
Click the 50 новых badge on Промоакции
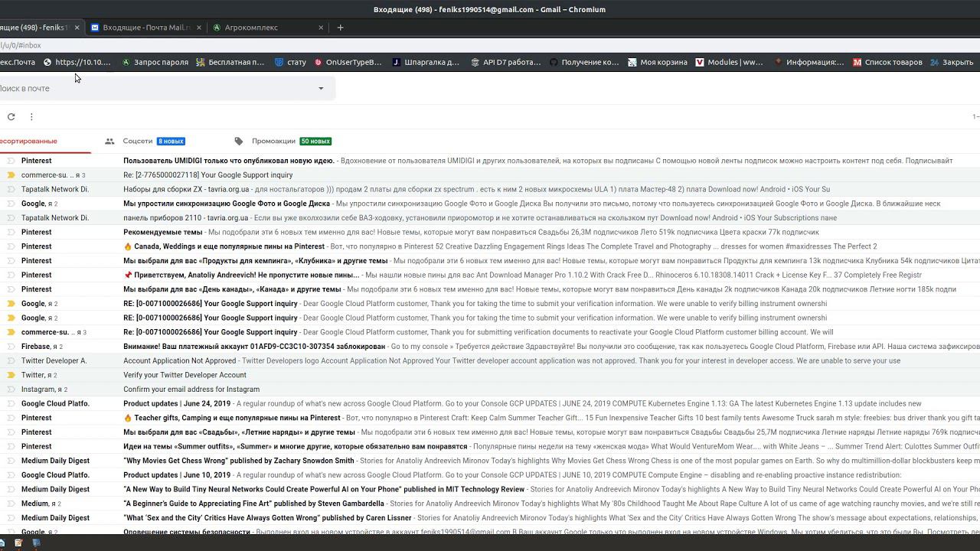(315, 142)
